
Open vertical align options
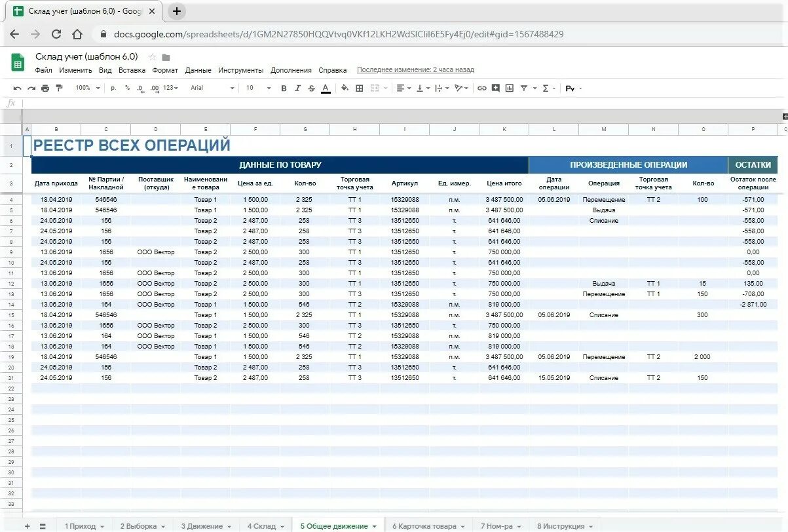pos(422,88)
